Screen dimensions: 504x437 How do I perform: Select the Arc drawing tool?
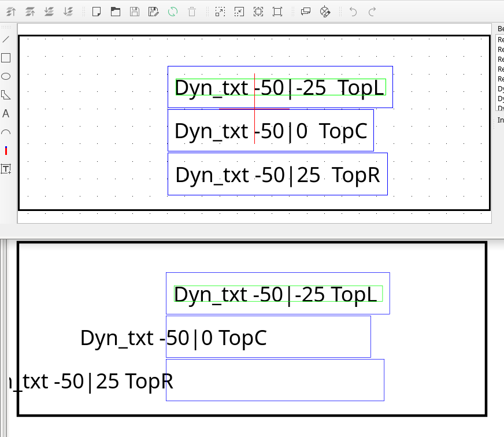click(6, 132)
